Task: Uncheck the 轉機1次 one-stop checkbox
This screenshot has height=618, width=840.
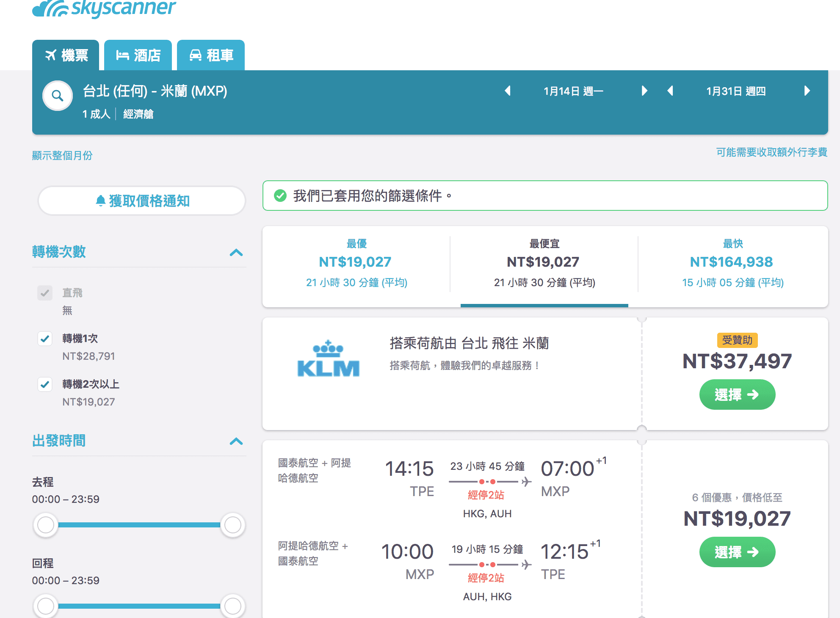Action: coord(45,339)
